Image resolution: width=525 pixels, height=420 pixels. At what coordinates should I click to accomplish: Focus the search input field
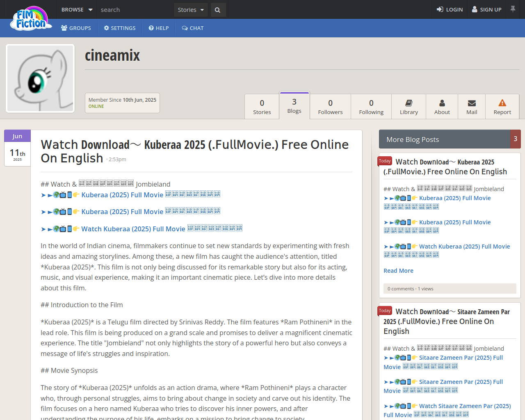click(x=135, y=10)
